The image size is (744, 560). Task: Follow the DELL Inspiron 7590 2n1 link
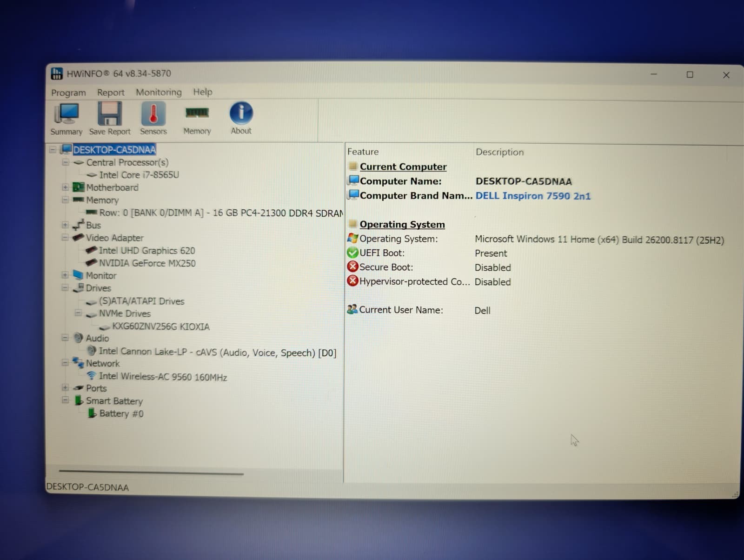(x=533, y=196)
